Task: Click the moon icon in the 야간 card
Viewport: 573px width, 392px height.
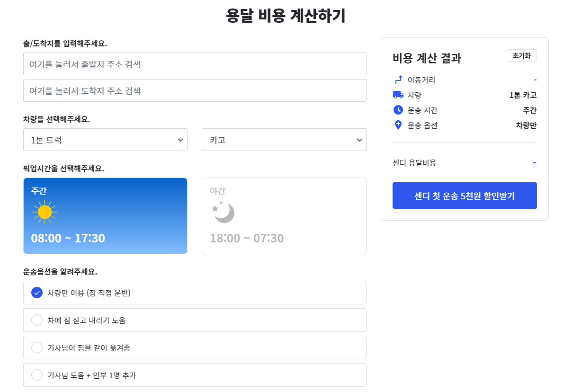Action: 223,212
